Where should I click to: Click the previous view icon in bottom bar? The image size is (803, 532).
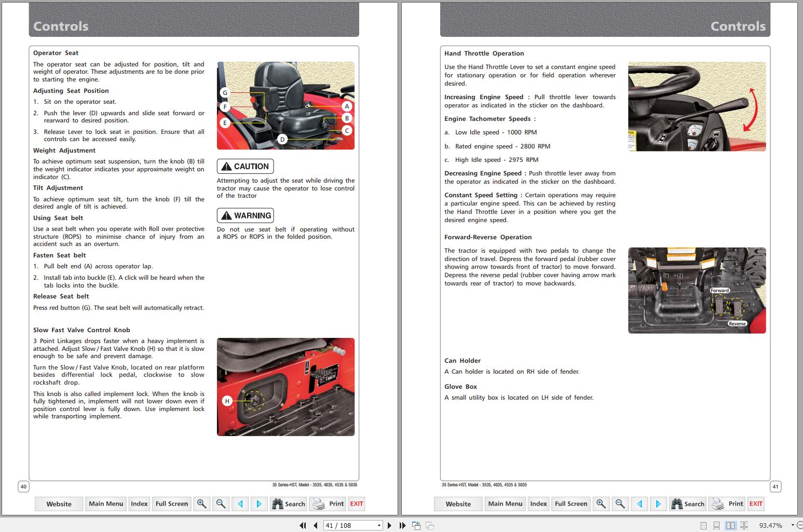click(x=416, y=525)
